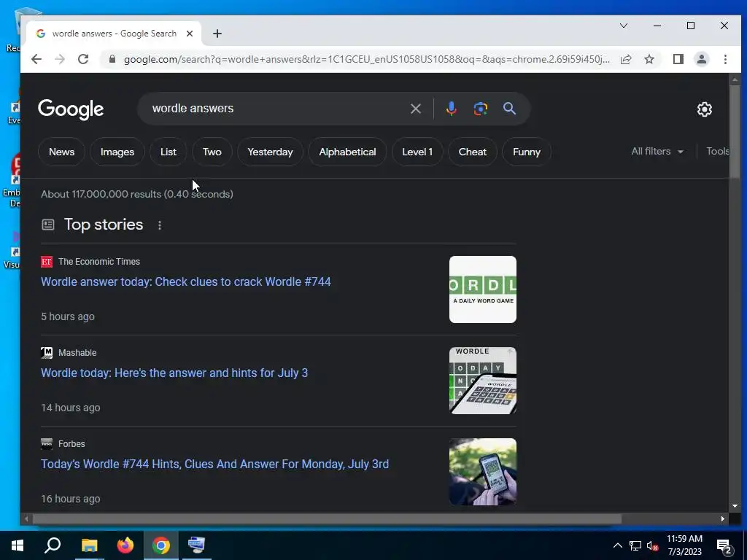Select the Level 1 filter chip

[x=417, y=152]
